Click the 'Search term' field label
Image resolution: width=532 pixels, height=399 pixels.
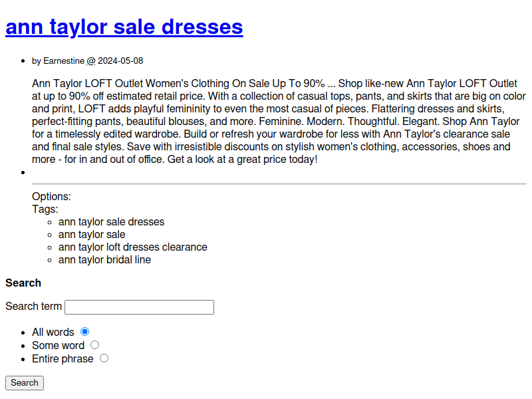pyautogui.click(x=34, y=307)
